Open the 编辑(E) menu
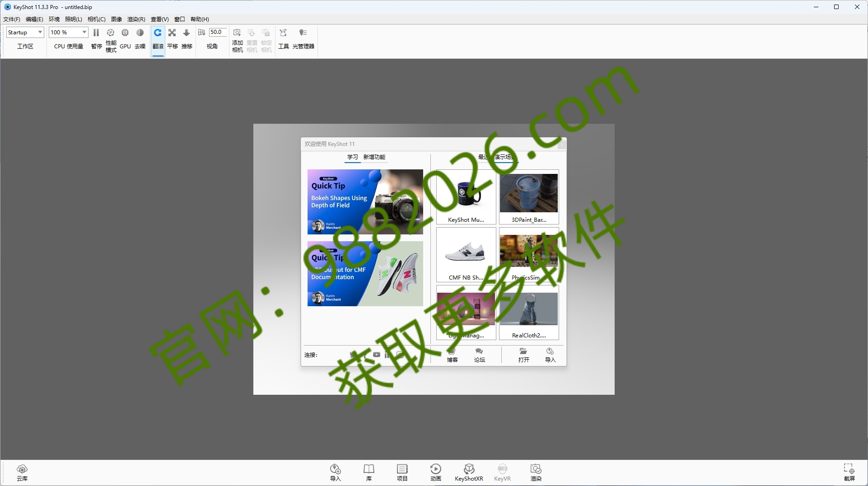Screen dimensions: 868x486 click(34, 19)
